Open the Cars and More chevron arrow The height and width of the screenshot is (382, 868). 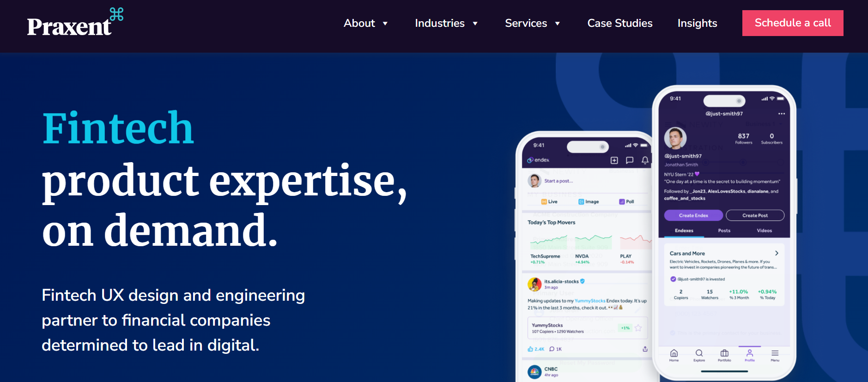pos(777,253)
